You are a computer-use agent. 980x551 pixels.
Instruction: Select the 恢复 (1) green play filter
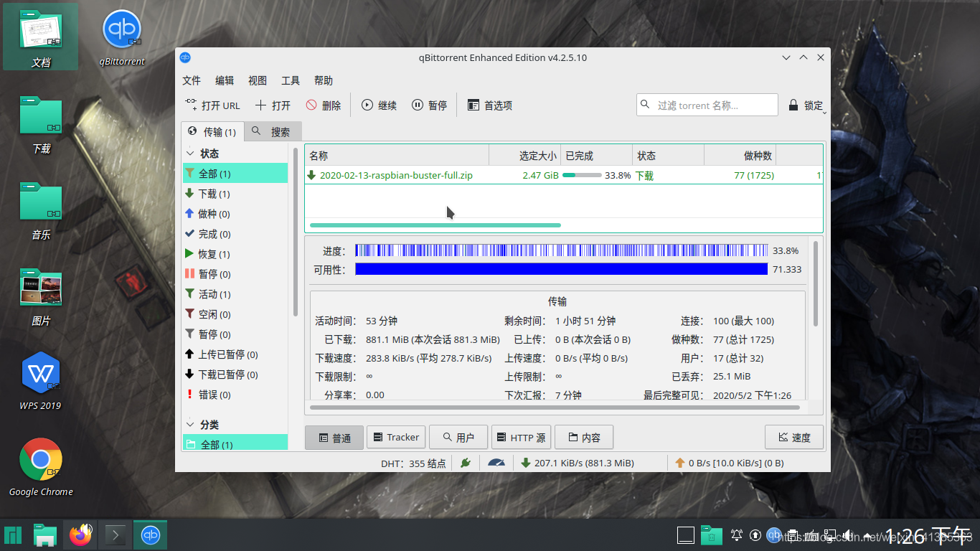tap(235, 254)
